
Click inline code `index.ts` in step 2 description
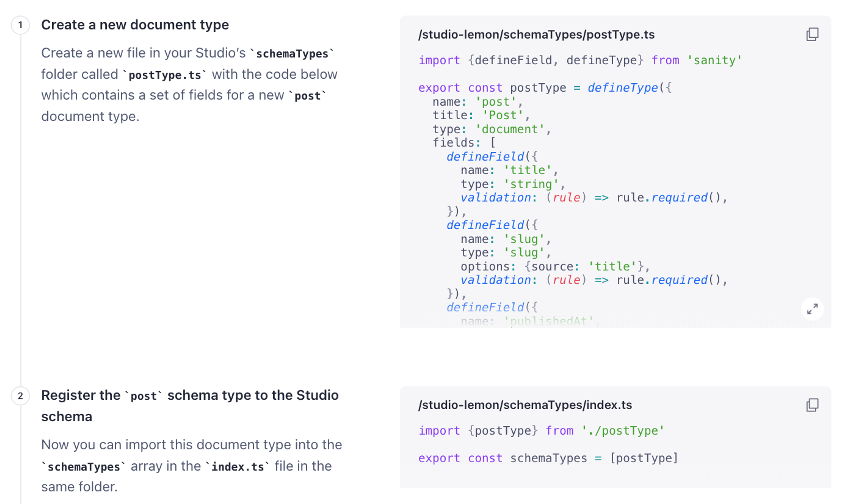(238, 467)
